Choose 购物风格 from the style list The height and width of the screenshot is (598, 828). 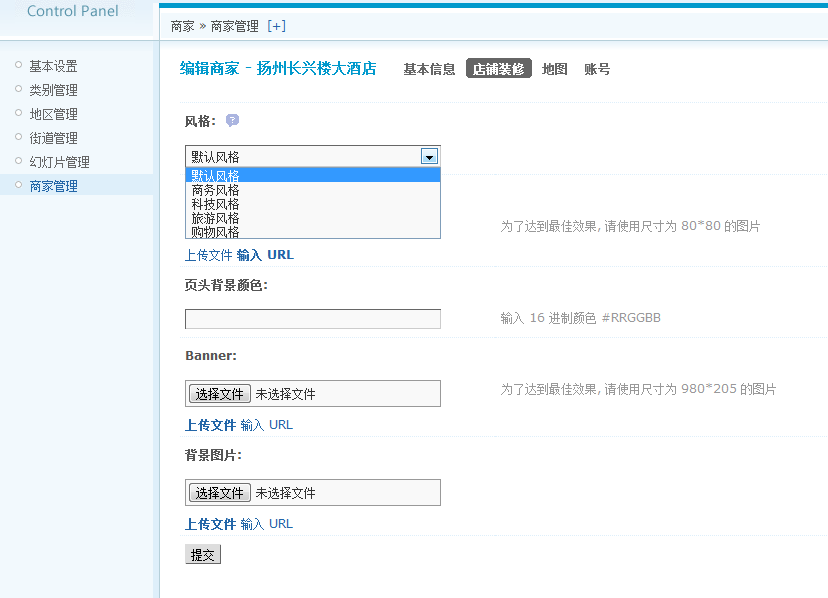(313, 231)
